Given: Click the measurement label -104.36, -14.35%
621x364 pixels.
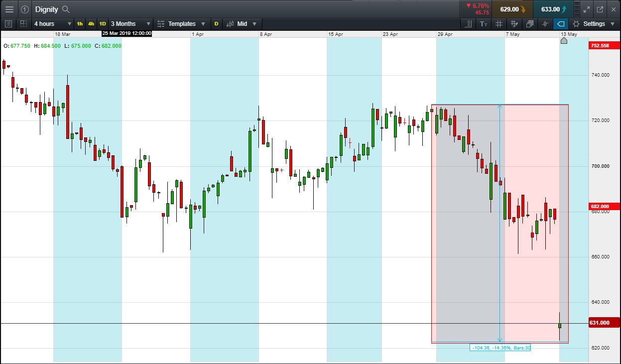Looking at the screenshot, I should click(500, 348).
